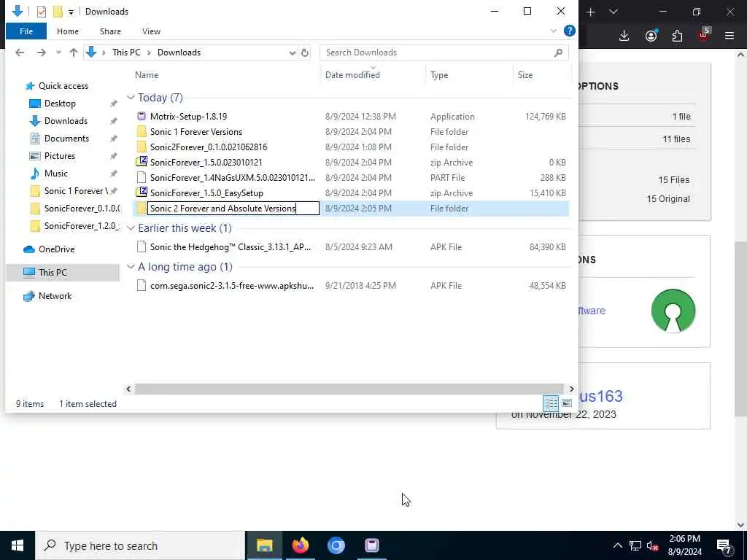This screenshot has height=560, width=747.
Task: Collapse the Today (7) group
Action: (x=131, y=97)
